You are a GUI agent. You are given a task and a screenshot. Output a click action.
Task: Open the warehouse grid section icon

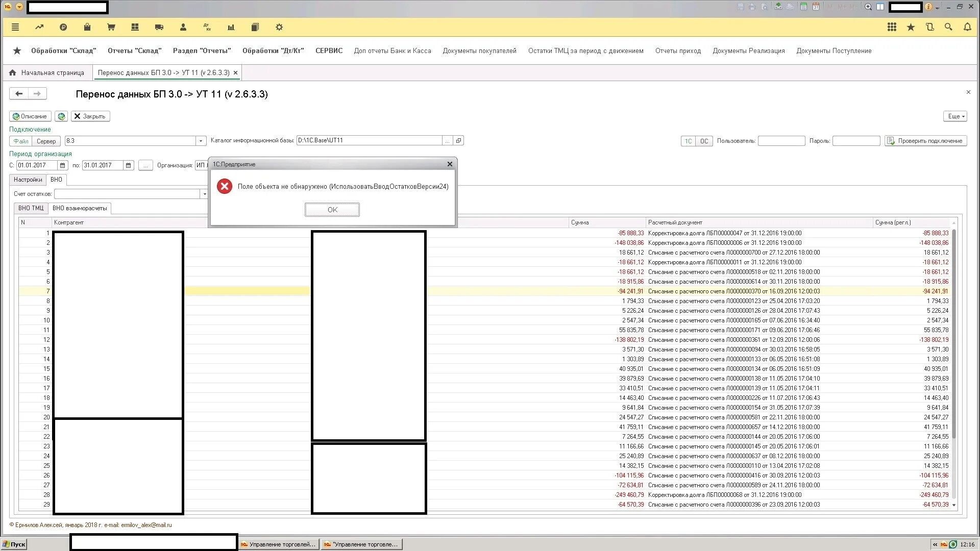135,28
